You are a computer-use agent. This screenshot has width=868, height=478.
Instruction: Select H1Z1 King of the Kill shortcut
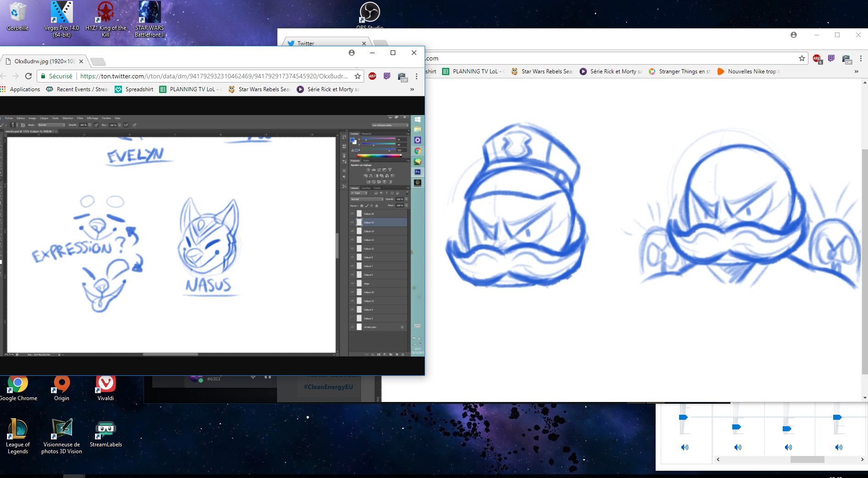pos(105,19)
